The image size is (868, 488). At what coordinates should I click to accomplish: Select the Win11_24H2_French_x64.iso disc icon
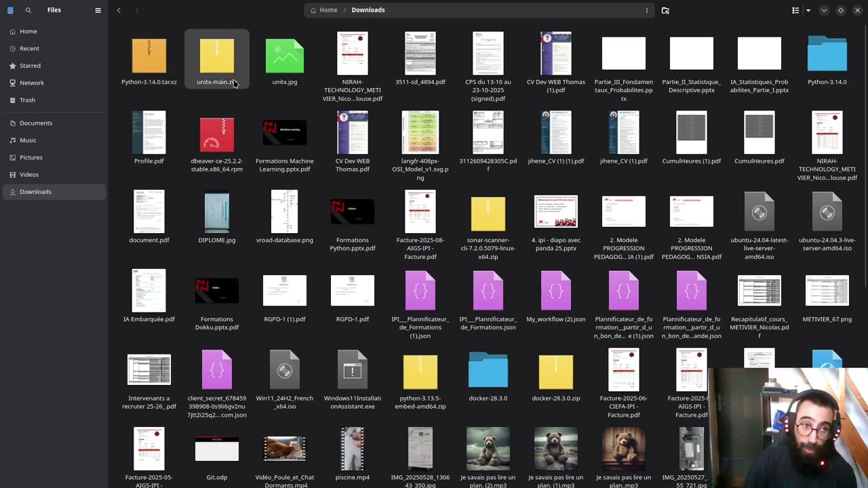tap(285, 370)
